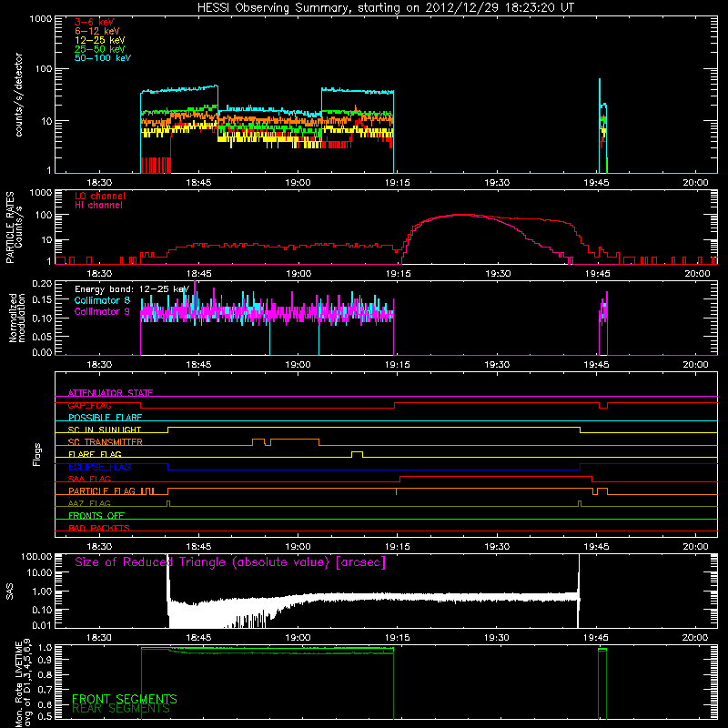Click the LO channel legend label
The height and width of the screenshot is (728, 728).
(100, 196)
